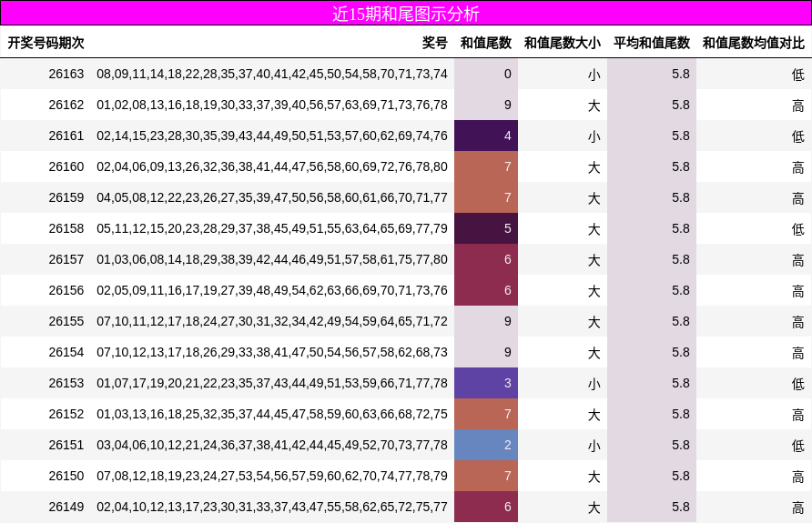Click the draw numbers for period 26159

[x=272, y=197]
